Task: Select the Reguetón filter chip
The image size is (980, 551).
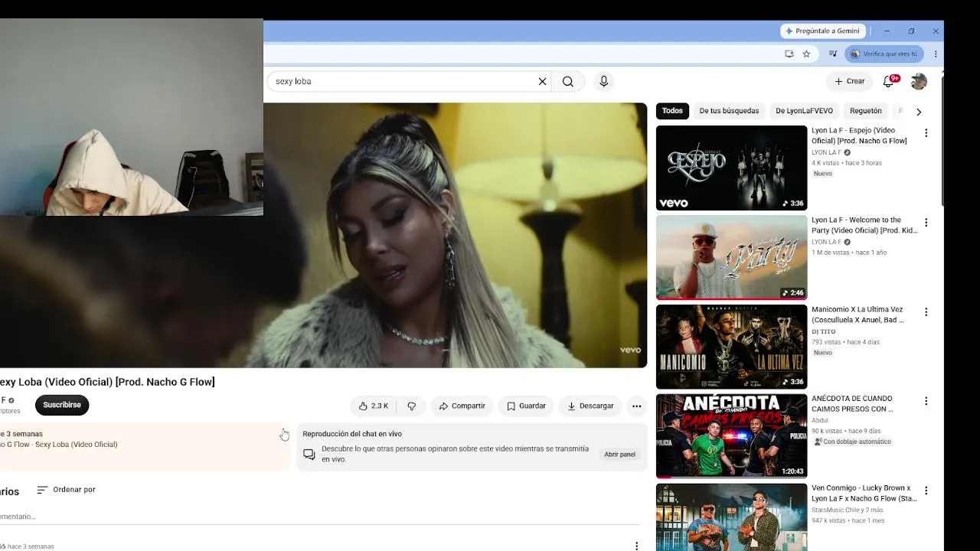Action: (866, 111)
